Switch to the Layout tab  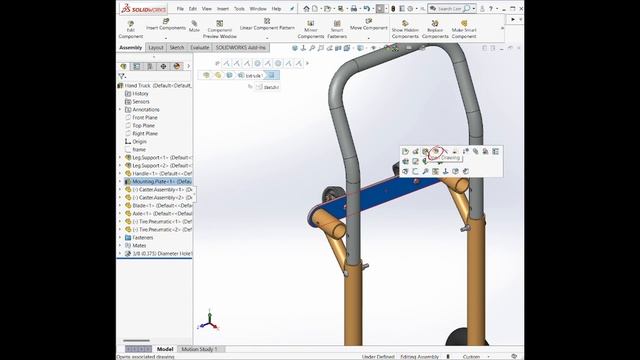pyautogui.click(x=156, y=48)
